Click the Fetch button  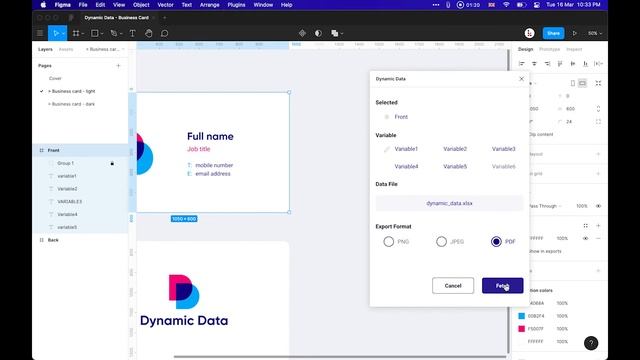pos(502,286)
